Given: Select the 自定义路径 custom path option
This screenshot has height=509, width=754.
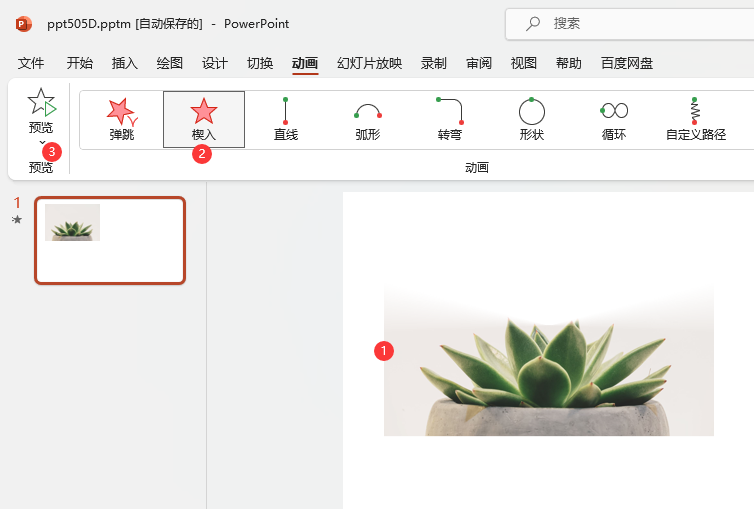Looking at the screenshot, I should (x=696, y=119).
